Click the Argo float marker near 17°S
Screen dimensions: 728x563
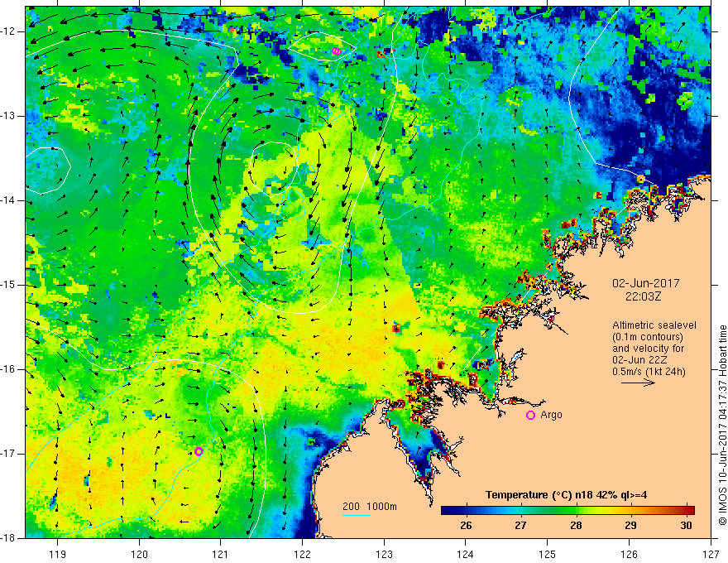(x=199, y=451)
